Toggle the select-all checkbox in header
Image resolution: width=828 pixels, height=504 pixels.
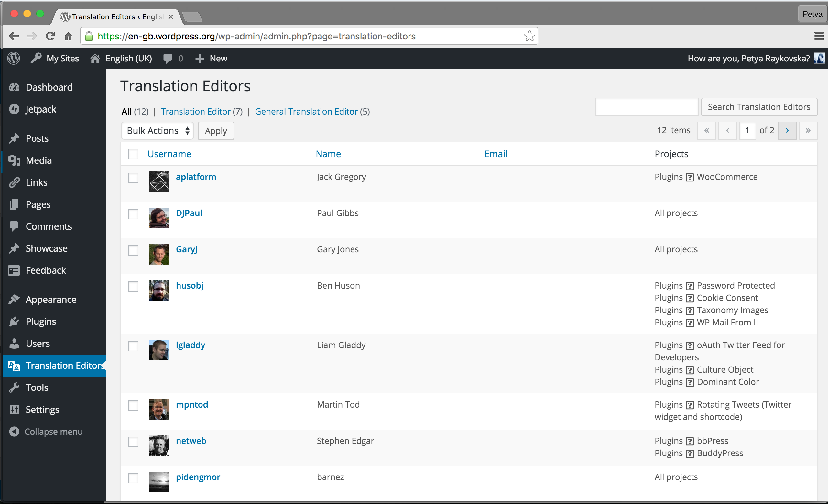[134, 154]
